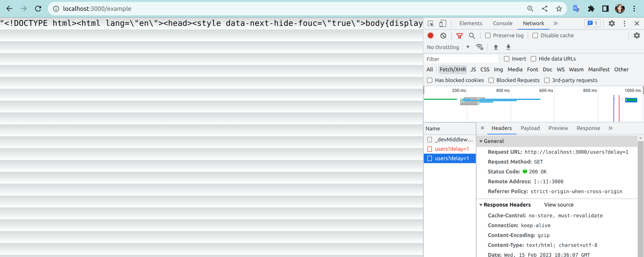Import HAR file upload arrow
644x257 pixels.
pyautogui.click(x=496, y=47)
